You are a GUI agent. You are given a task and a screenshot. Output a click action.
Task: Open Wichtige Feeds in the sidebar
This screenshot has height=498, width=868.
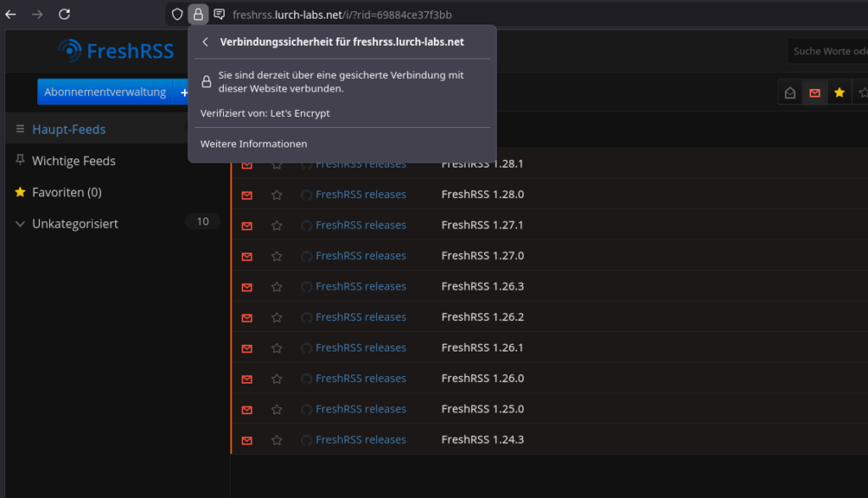coord(74,161)
